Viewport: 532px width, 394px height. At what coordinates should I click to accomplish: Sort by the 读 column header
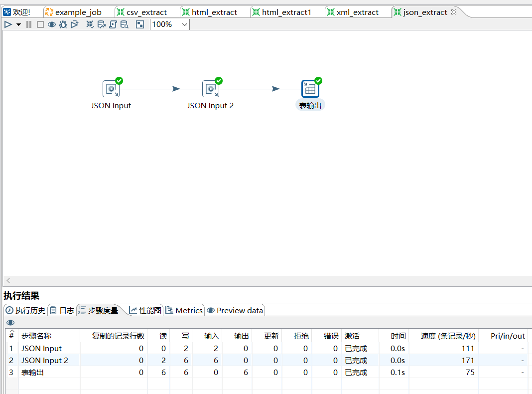point(159,336)
